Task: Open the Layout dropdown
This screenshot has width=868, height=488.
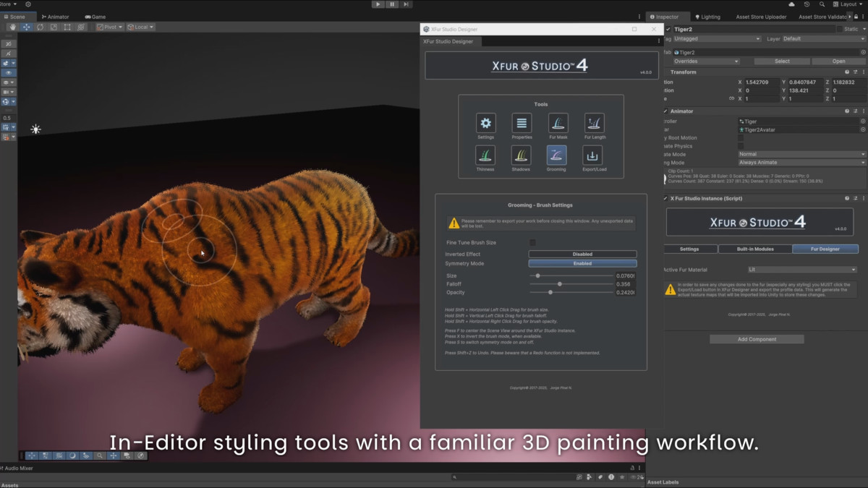Action: (848, 4)
